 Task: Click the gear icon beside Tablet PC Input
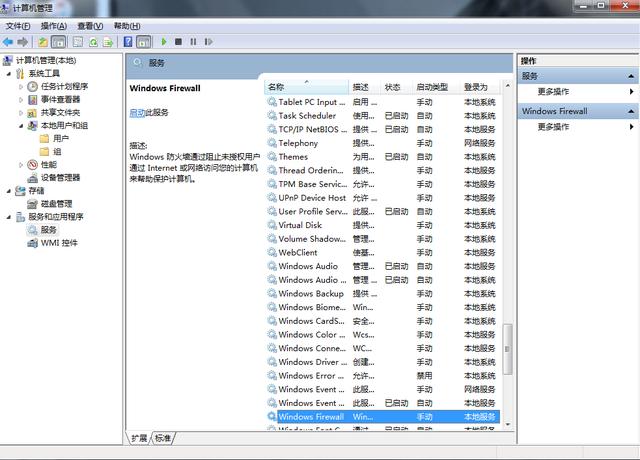[x=272, y=102]
